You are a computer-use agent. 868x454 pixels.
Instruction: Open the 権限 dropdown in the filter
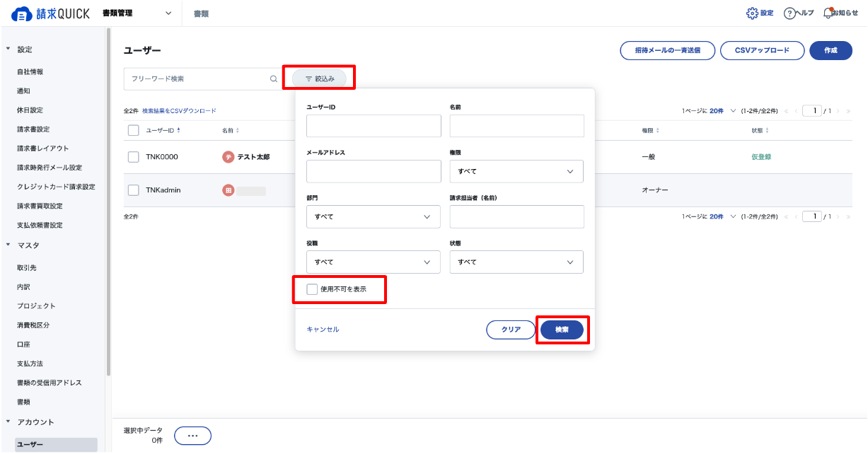click(x=516, y=171)
